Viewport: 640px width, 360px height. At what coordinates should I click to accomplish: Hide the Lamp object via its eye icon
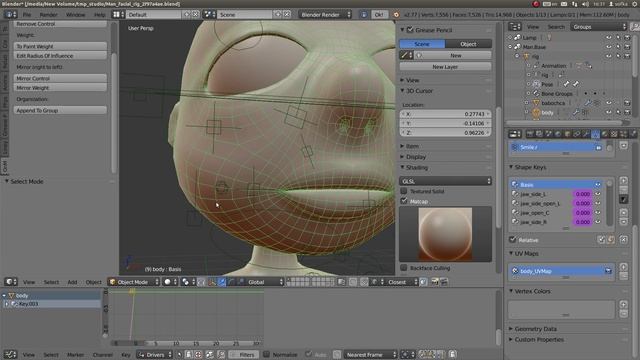coord(609,38)
